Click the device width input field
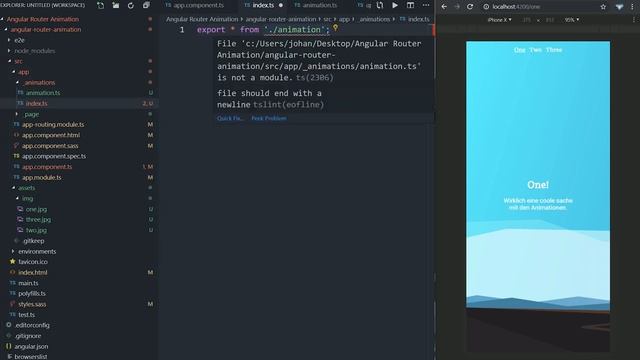Image resolution: width=640 pixels, height=360 pixels. [527, 20]
